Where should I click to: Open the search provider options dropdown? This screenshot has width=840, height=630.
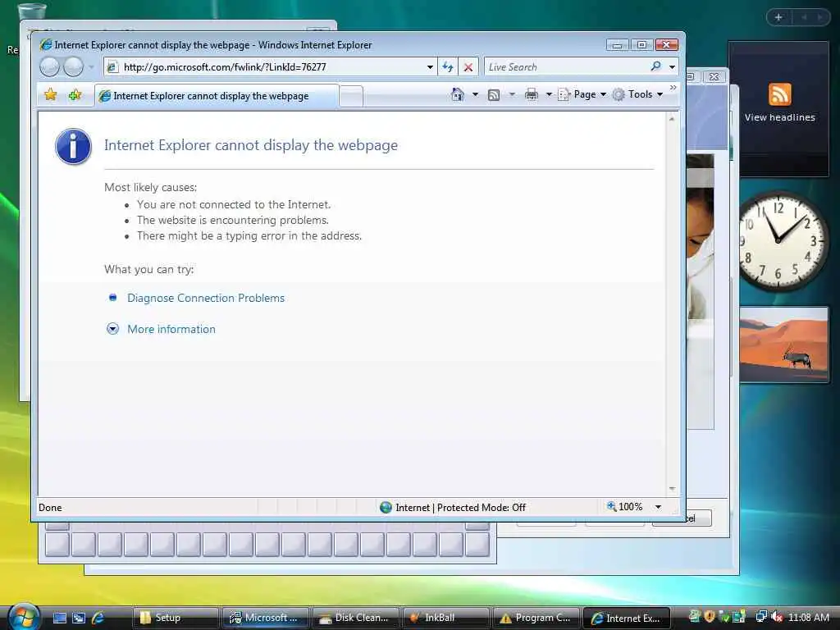[672, 67]
